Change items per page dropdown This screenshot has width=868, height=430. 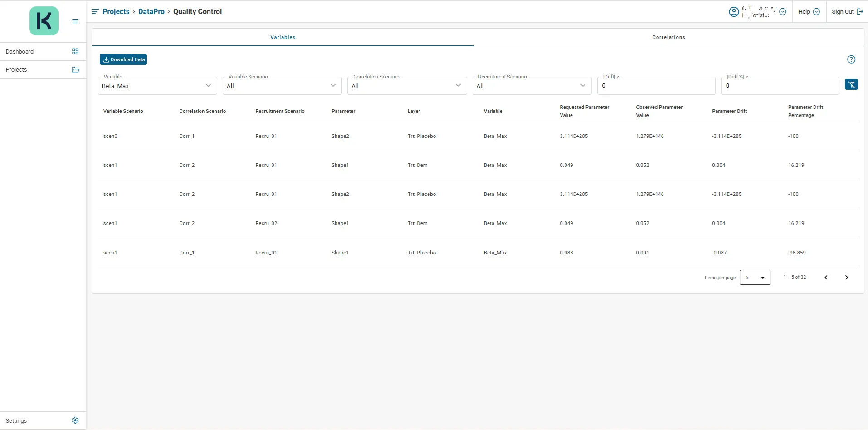[755, 278]
